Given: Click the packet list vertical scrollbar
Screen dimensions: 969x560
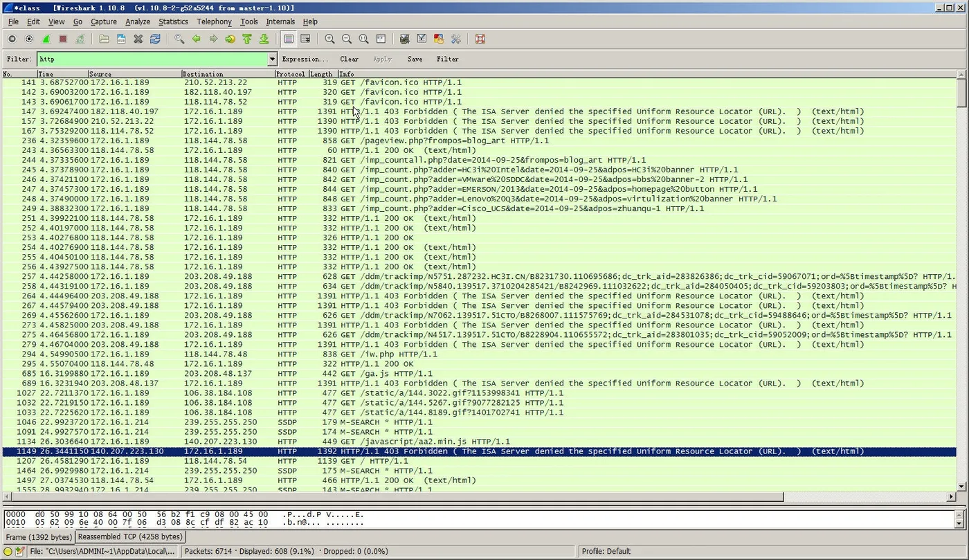Looking at the screenshot, I should (961, 280).
